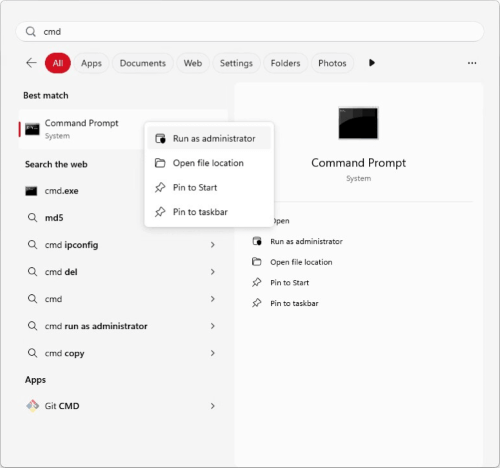Click Open in the preview pane

pos(281,221)
